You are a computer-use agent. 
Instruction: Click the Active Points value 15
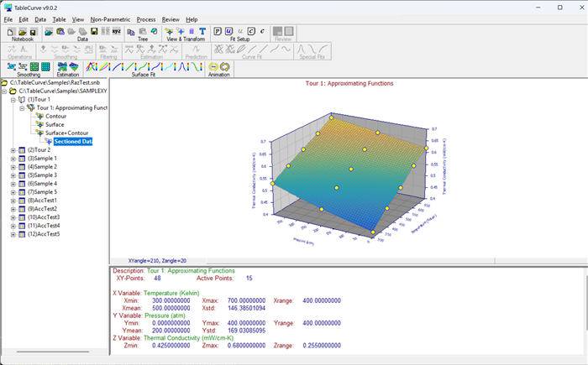pos(249,278)
